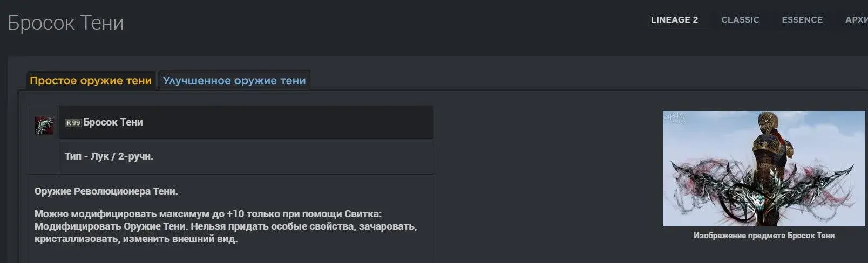The width and height of the screenshot is (868, 263).
Task: Click the page heading Бросок Тени
Action: (x=66, y=23)
